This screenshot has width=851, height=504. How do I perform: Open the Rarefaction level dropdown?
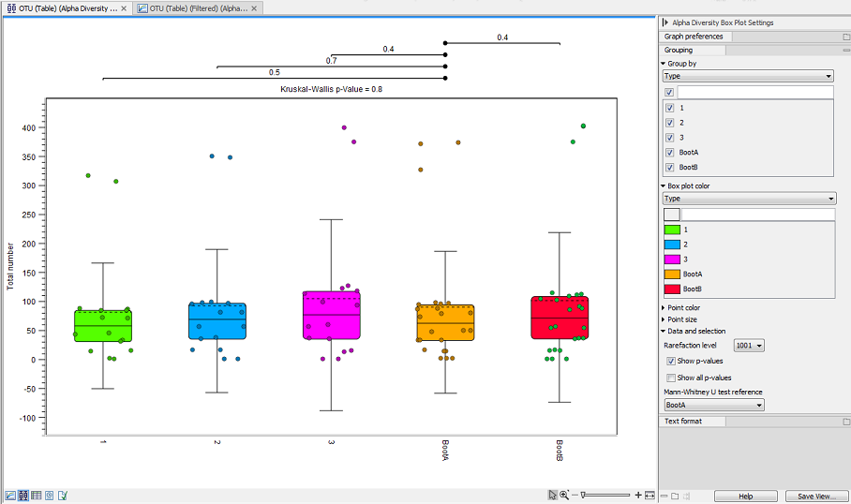750,346
